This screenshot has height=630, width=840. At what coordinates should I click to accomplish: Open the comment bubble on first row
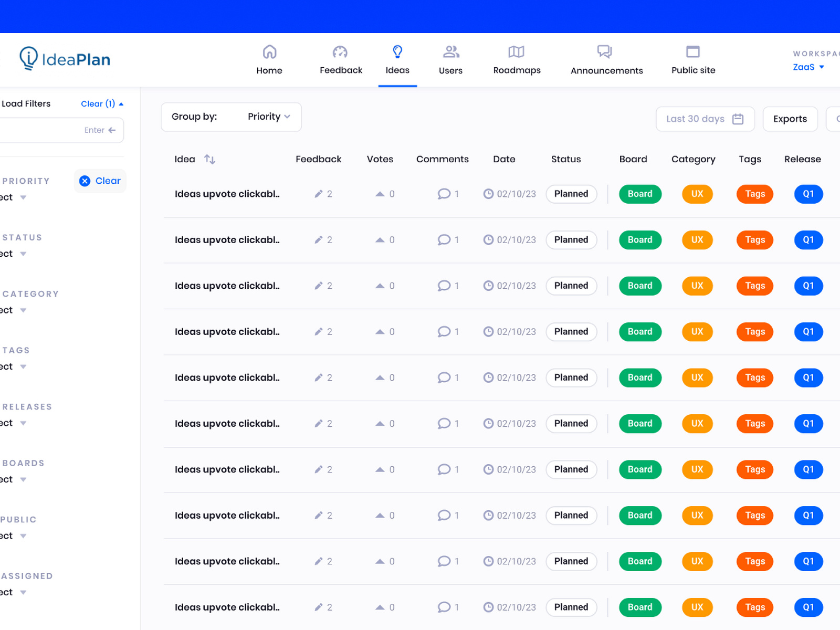point(444,194)
